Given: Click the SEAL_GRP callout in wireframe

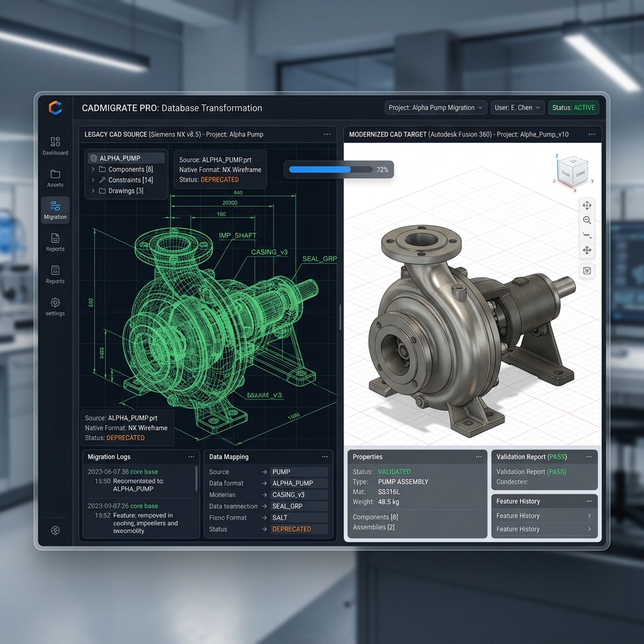Looking at the screenshot, I should pos(319,258).
